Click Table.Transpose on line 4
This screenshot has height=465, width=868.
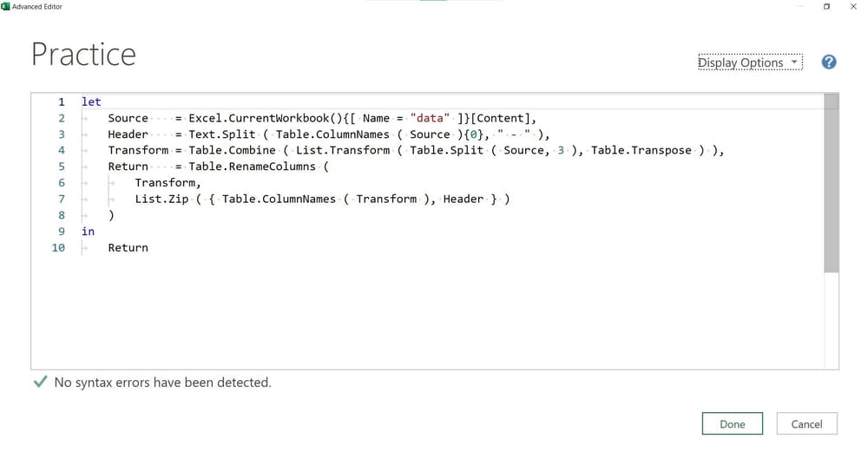pyautogui.click(x=641, y=150)
